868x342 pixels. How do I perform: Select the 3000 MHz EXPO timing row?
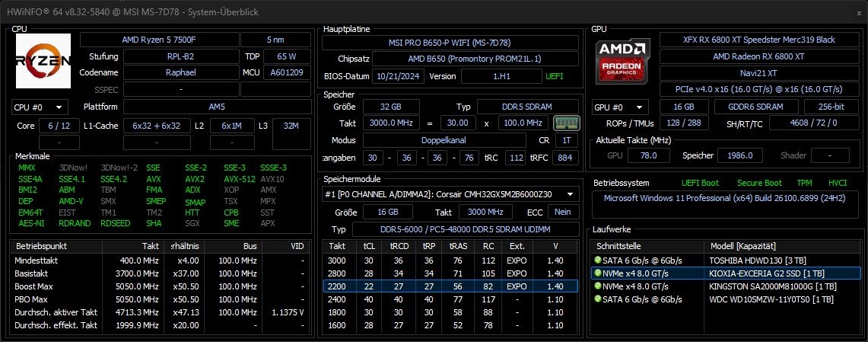[x=450, y=260]
